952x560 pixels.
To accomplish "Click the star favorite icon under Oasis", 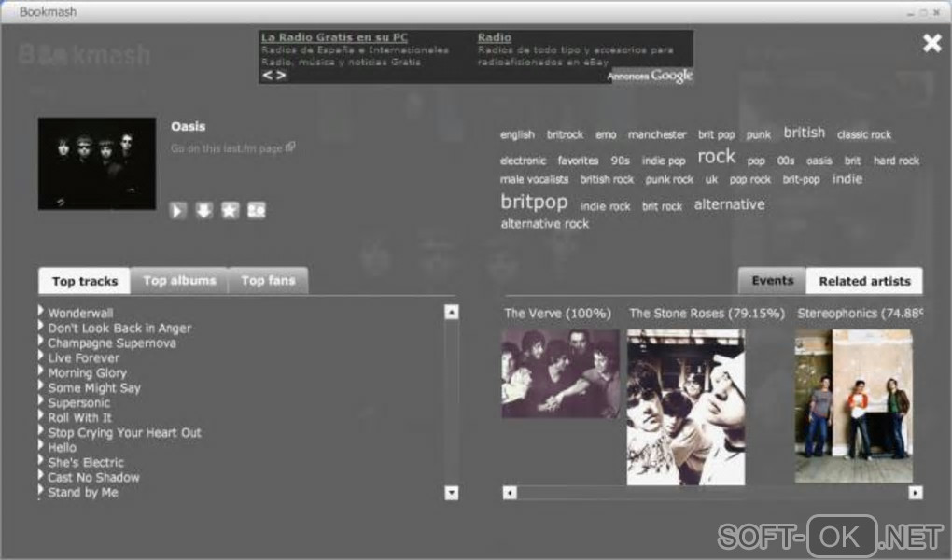I will 231,211.
